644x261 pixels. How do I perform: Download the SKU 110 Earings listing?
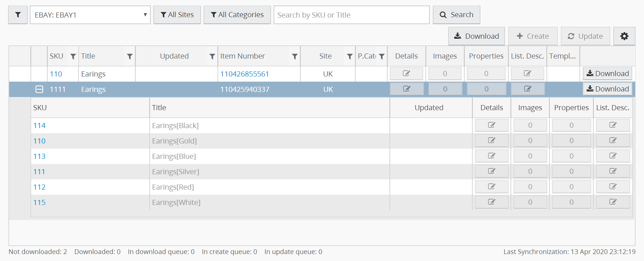[607, 74]
